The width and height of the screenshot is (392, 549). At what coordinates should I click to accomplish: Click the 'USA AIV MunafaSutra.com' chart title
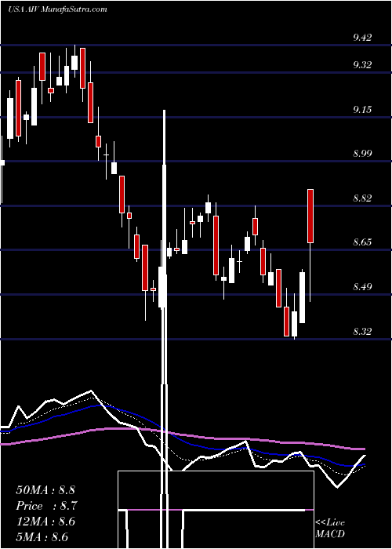(57, 9)
